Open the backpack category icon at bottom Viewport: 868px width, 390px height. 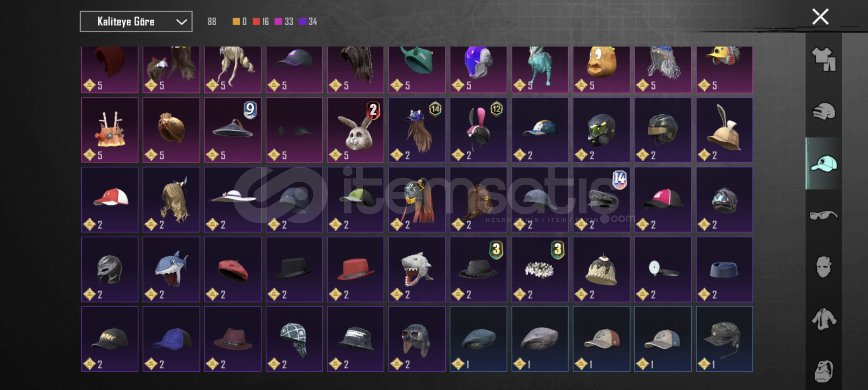coord(824,371)
